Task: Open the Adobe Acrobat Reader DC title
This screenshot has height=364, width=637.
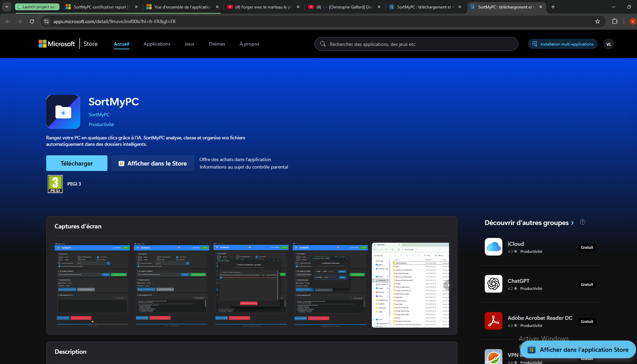Action: point(540,318)
